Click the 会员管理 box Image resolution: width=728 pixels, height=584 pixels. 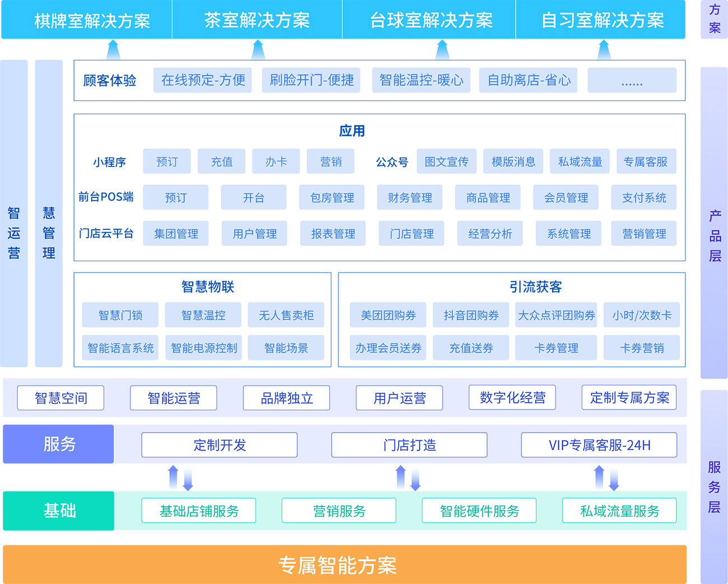click(566, 197)
